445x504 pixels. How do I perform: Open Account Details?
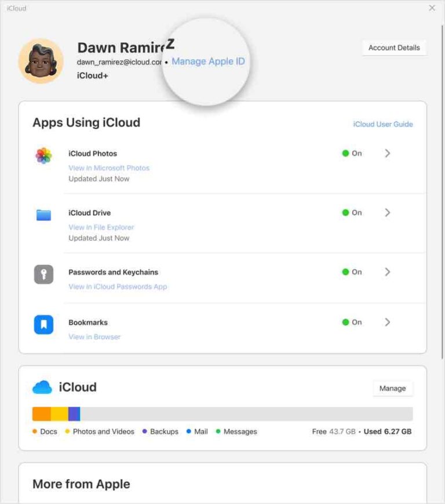point(394,48)
